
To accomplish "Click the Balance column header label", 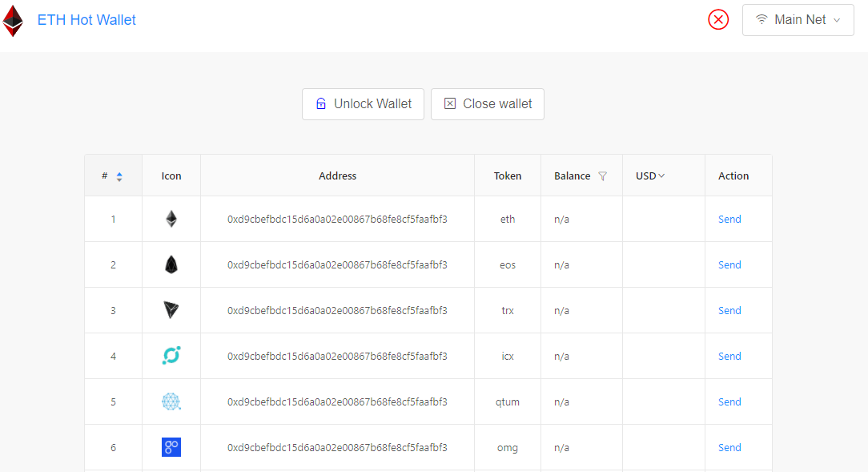I will click(x=573, y=175).
